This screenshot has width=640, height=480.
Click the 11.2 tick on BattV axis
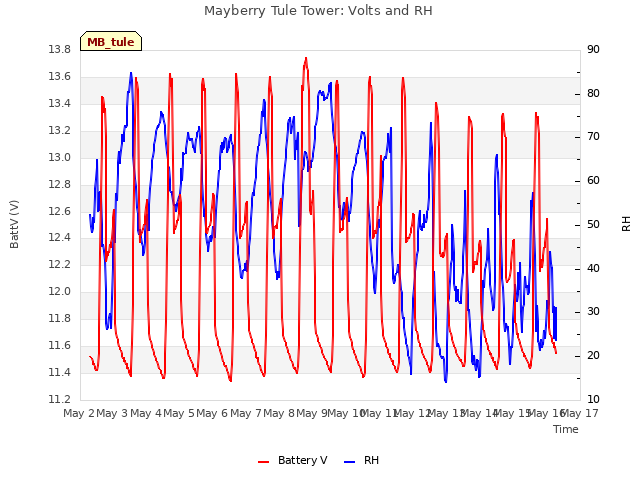pyautogui.click(x=60, y=400)
